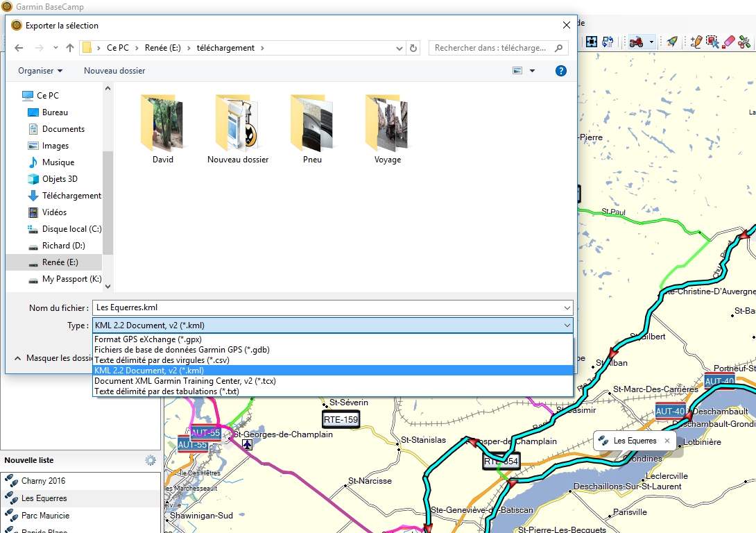Expand the file name dropdown arrow
The width and height of the screenshot is (756, 533).
tap(567, 307)
